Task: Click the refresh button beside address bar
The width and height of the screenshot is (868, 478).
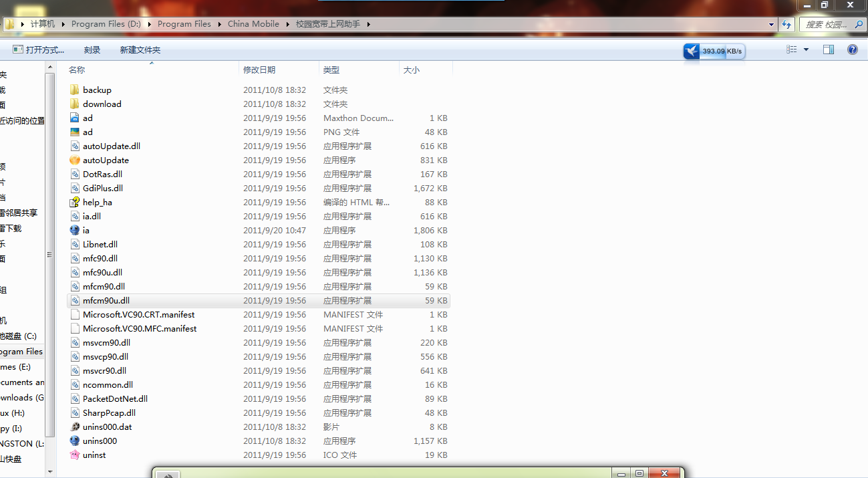Action: click(786, 24)
